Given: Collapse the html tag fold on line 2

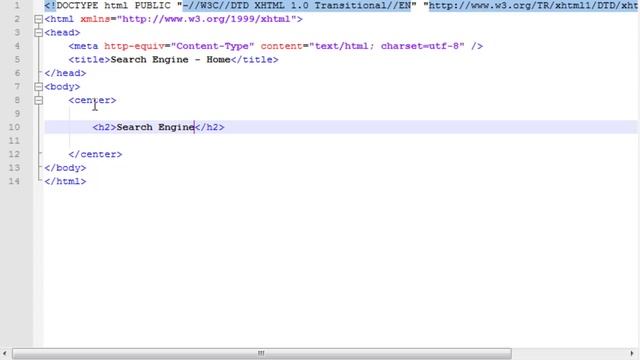Looking at the screenshot, I should click(x=38, y=19).
